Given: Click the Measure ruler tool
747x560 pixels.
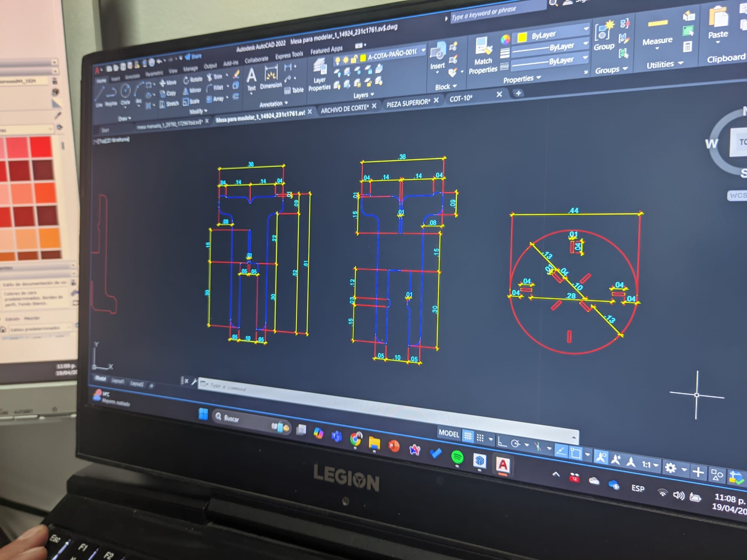Looking at the screenshot, I should 657,24.
